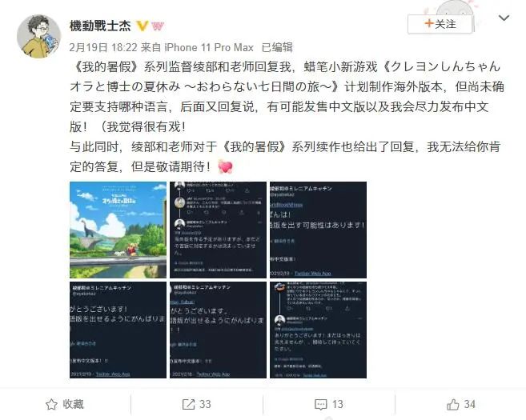The width and height of the screenshot is (526, 420).
Task: Open the bottom-left tweet screenshot thumbnail
Action: coord(118,330)
